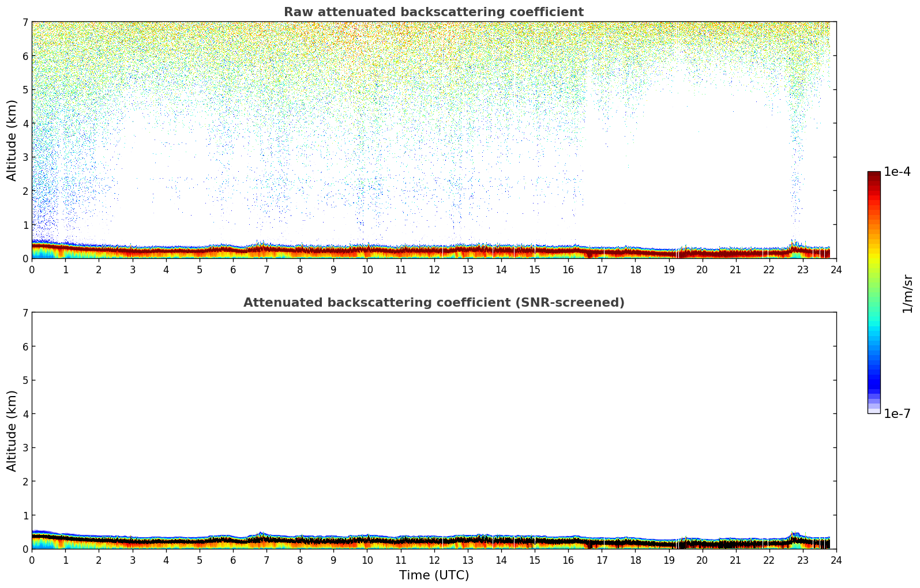Click the colorbar's '1/m/sr' unit label
The width and height of the screenshot is (920, 588).
[x=907, y=293]
